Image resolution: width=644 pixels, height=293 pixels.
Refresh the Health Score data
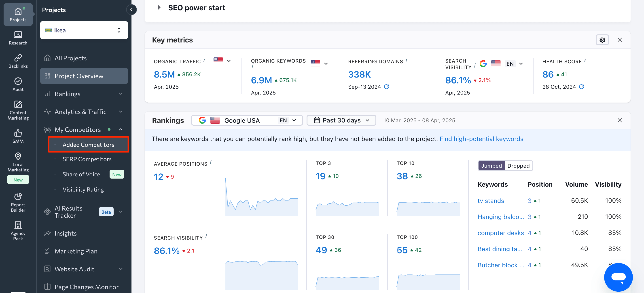click(x=581, y=87)
